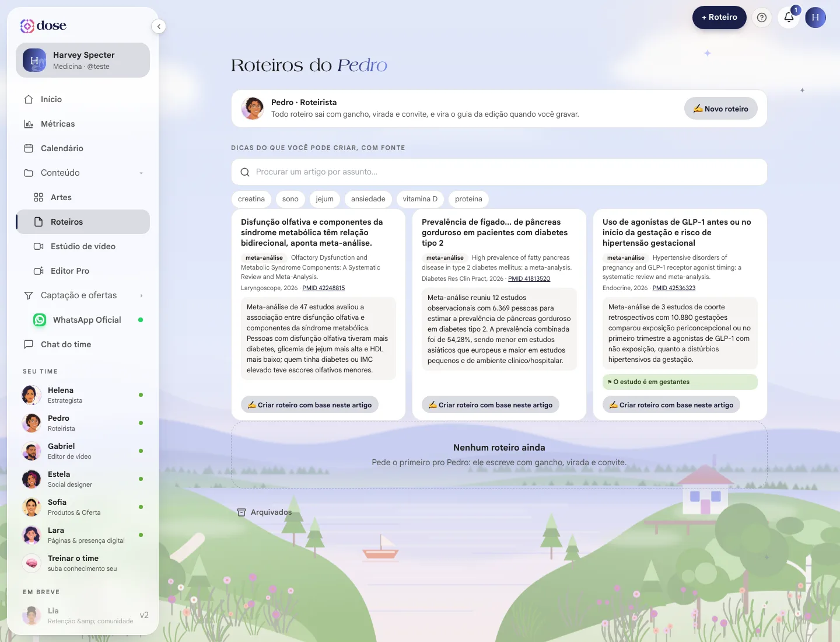840x642 pixels.
Task: Open the PMID 42248815 link
Action: [x=324, y=288]
